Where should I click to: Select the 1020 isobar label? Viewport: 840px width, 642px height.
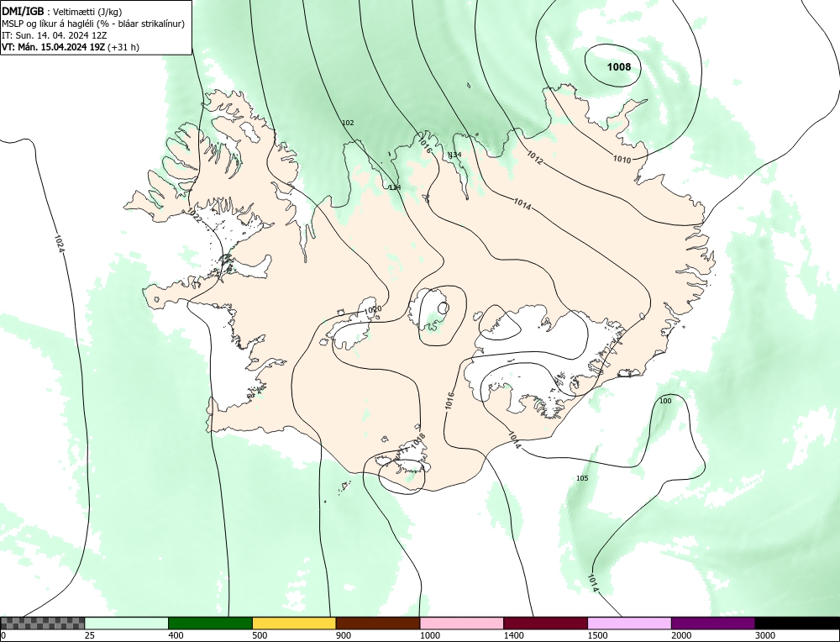[x=373, y=310]
